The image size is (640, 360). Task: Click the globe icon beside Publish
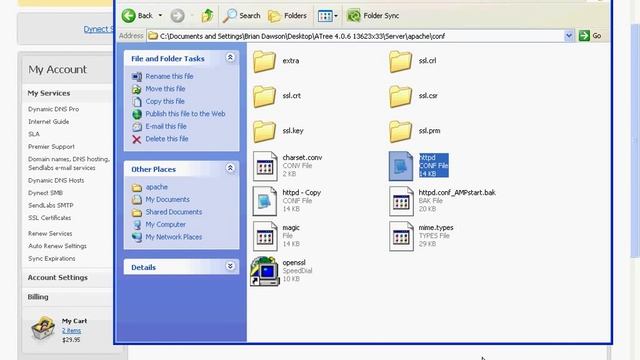pyautogui.click(x=137, y=114)
